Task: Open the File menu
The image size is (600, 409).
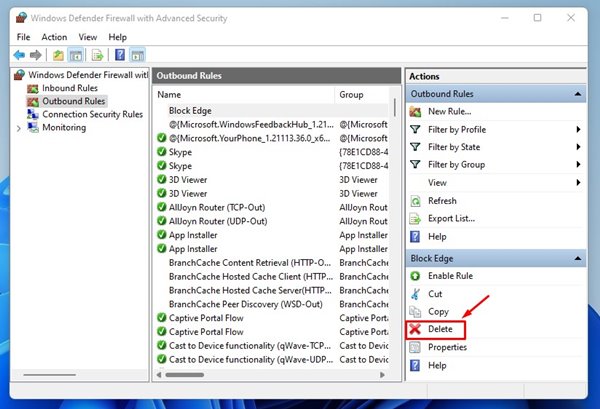Action: (x=23, y=37)
